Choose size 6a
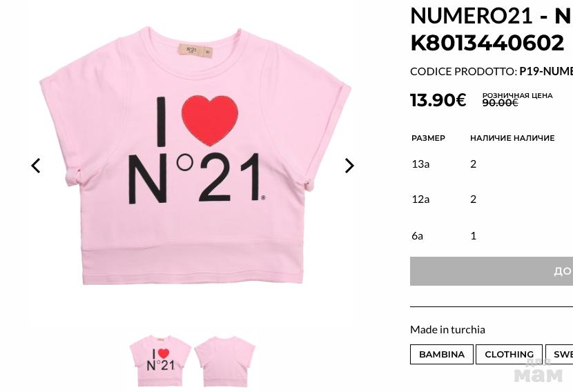The image size is (573, 392). pos(417,235)
